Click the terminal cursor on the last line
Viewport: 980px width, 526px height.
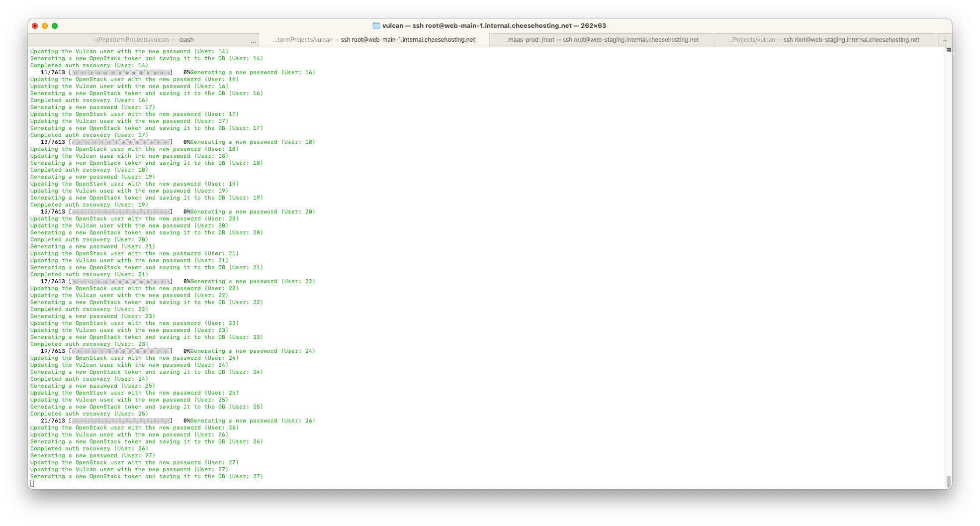[32, 483]
